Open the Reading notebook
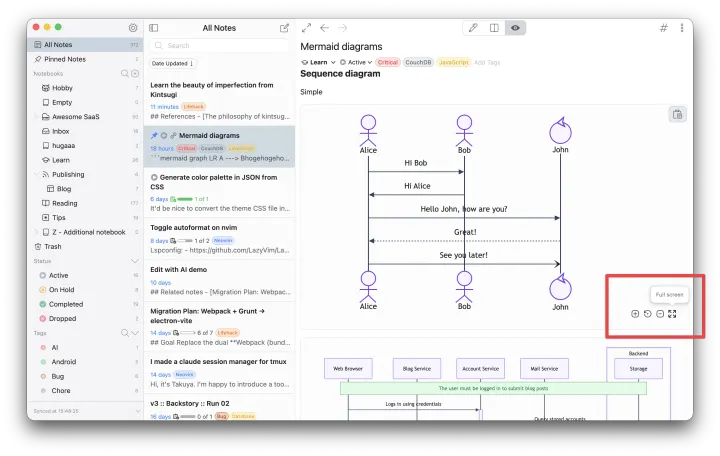Screen dimensions: 720x456 (85, 203)
